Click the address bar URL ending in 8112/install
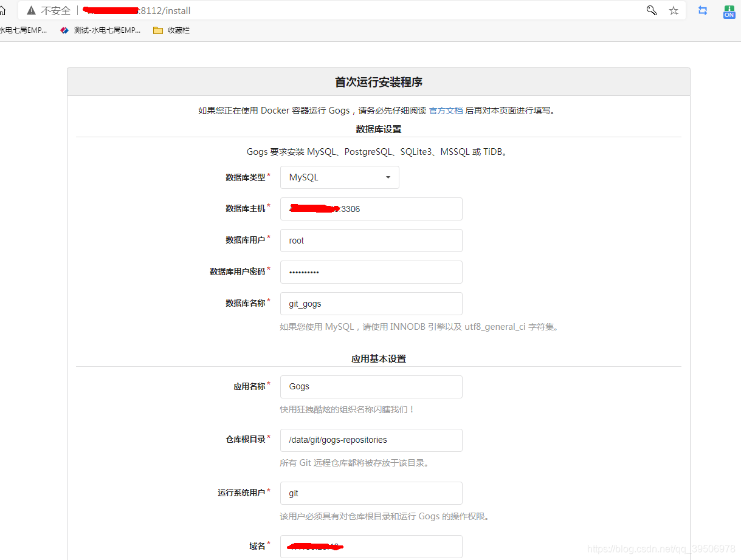Viewport: 741px width, 560px height. (x=137, y=10)
